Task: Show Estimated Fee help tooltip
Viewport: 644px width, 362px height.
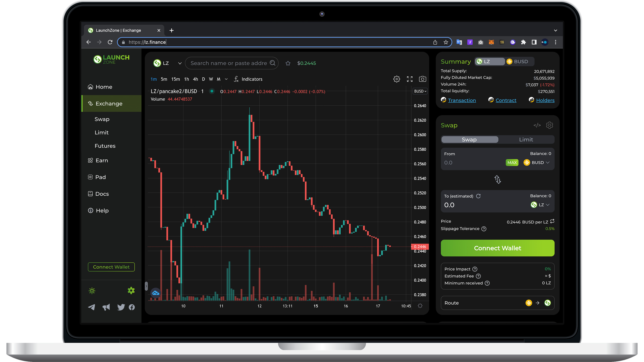Action: coord(478,276)
